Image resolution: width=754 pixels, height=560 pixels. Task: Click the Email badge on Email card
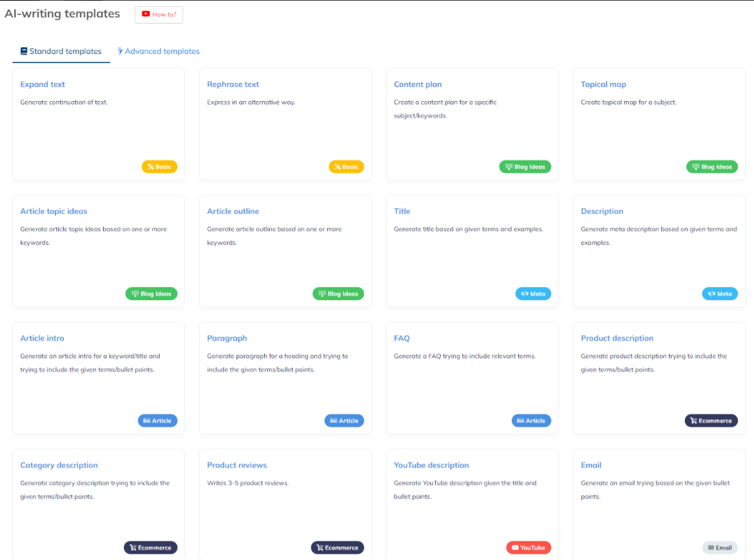pos(720,547)
